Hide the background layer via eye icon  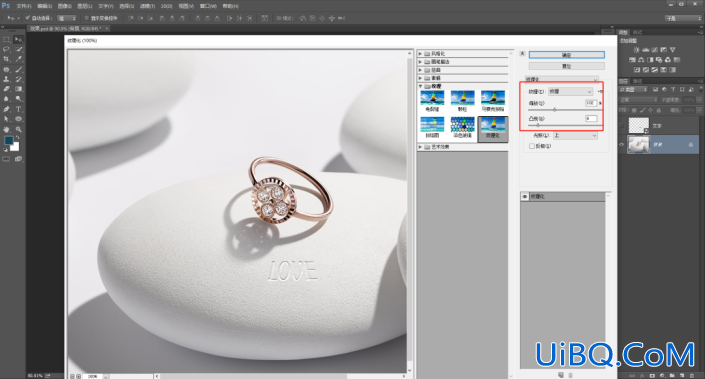622,144
